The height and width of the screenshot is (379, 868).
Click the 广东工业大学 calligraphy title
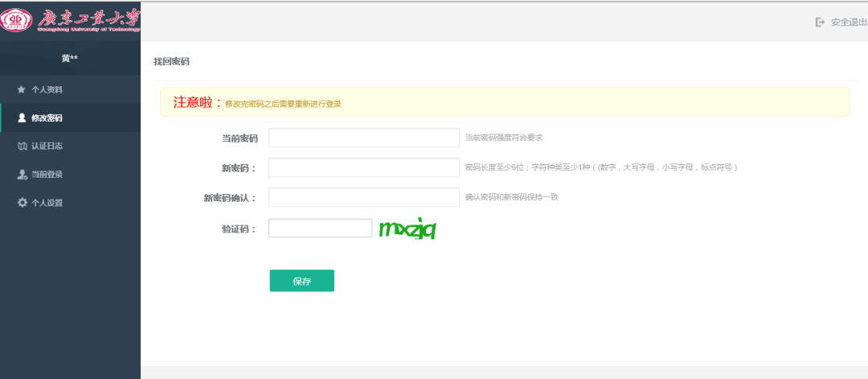click(88, 20)
